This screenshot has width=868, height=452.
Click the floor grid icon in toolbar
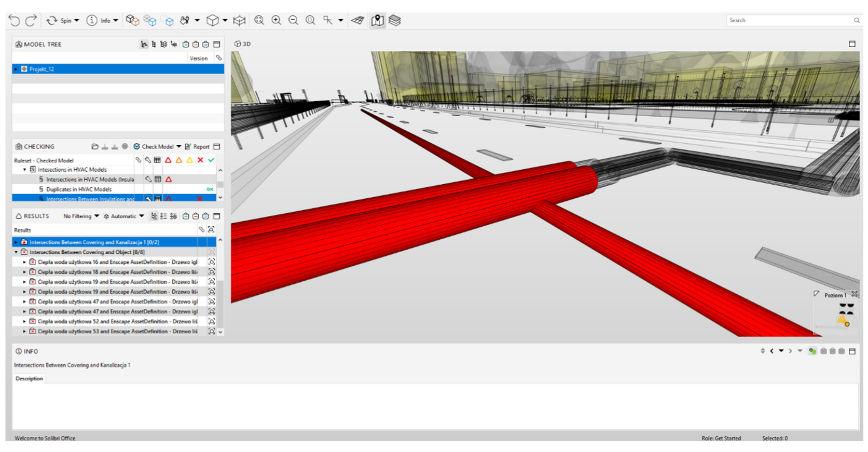click(x=357, y=21)
